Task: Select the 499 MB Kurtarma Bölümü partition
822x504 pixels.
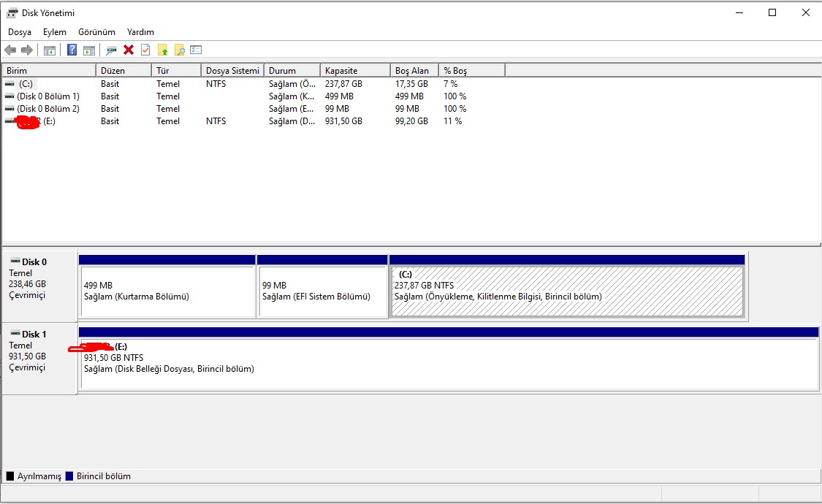Action: pos(167,291)
